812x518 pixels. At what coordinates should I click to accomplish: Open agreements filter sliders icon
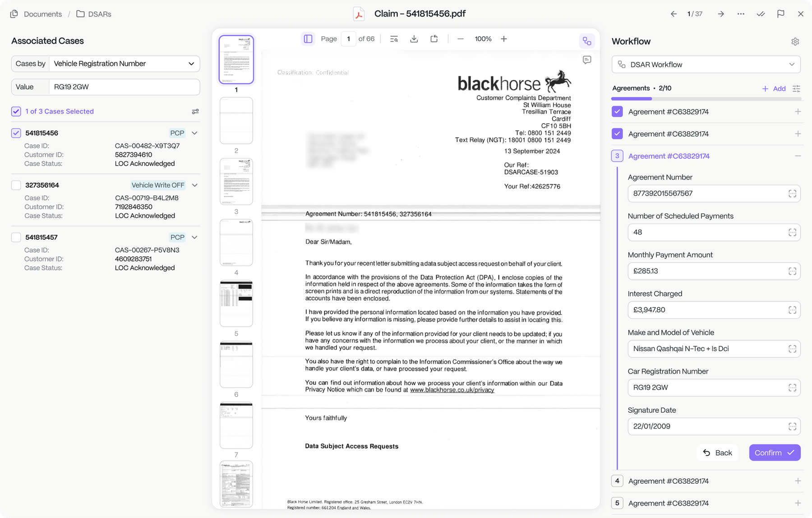coord(797,88)
